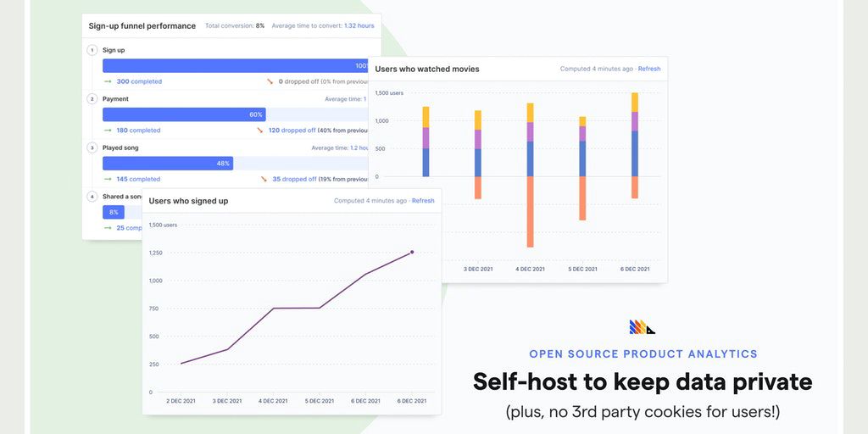This screenshot has width=868, height=434.
Task: Click the 60% Payment funnel bar
Action: coord(184,114)
